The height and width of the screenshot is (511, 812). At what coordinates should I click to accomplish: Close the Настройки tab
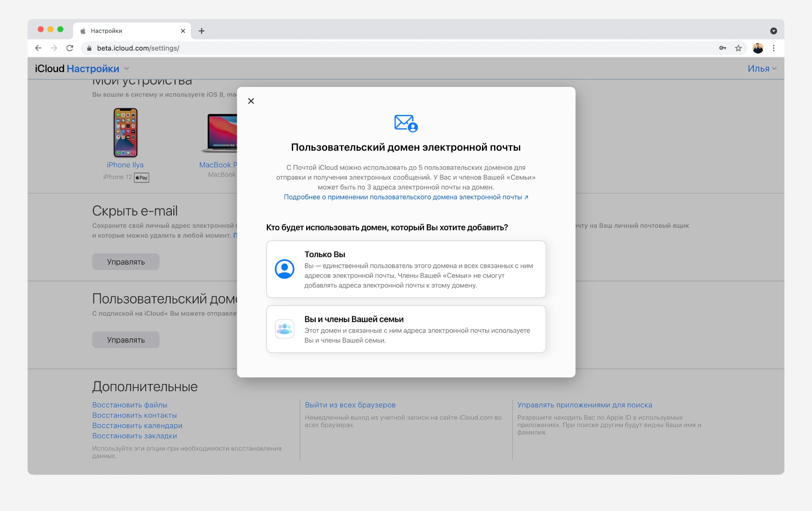point(183,31)
